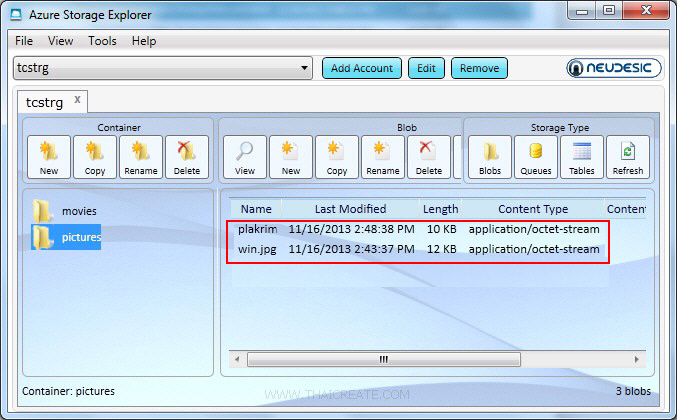677x420 pixels.
Task: Minimize the Azure Storage Explorer window
Action: [x=582, y=11]
